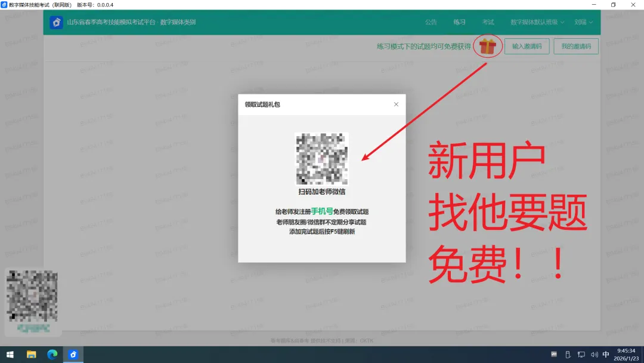Click the platform title 山东省春季高考技能模拟考试平台
Screen dimensions: 644x363
(x=112, y=22)
